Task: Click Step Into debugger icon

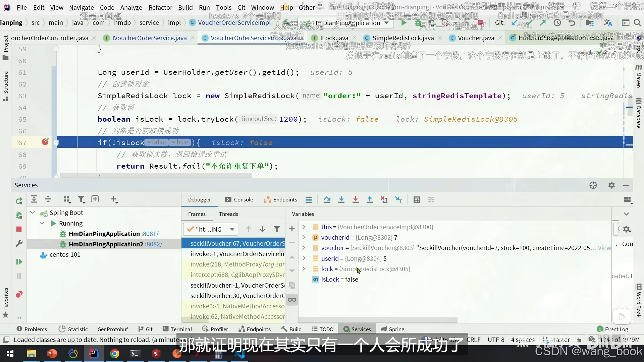Action: click(x=341, y=200)
